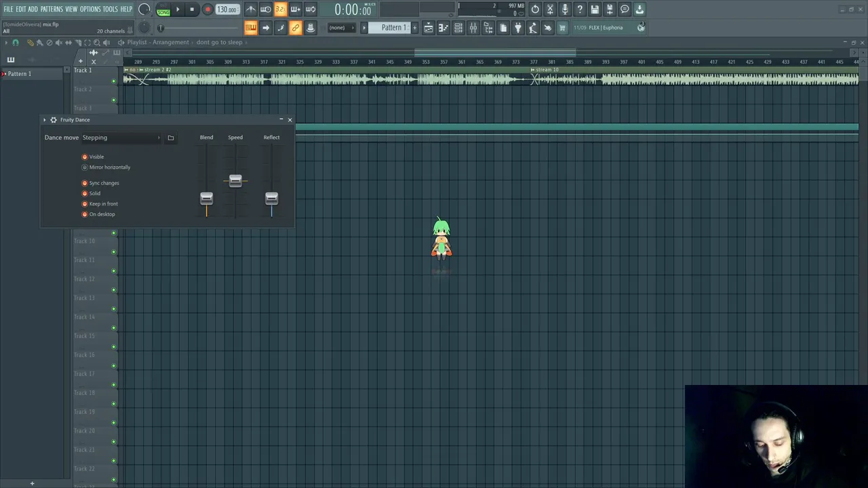The height and width of the screenshot is (488, 868).
Task: Add new pattern with plus button
Action: tap(414, 28)
